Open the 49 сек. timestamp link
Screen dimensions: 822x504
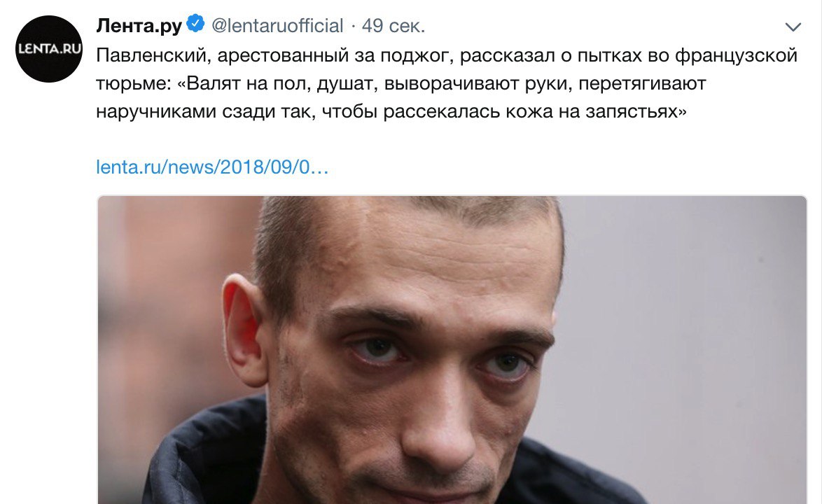click(x=393, y=25)
